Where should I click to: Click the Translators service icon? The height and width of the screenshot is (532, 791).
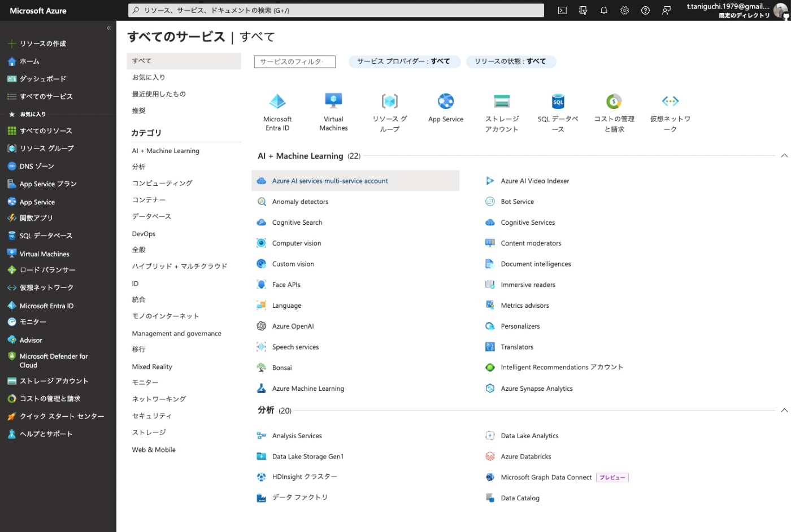point(490,347)
